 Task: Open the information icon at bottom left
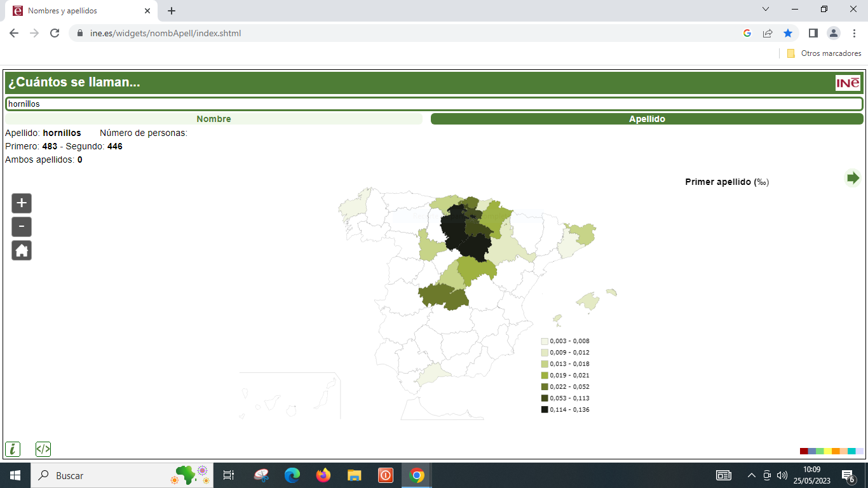click(x=13, y=449)
